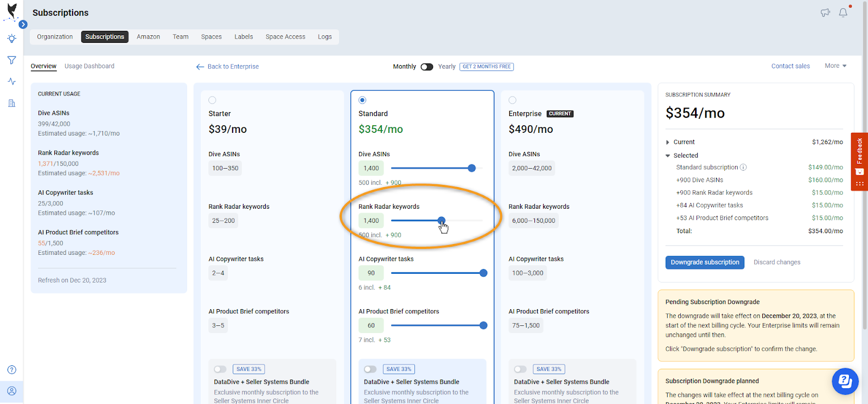Click the +900 Dive ASINs summary row

point(759,180)
